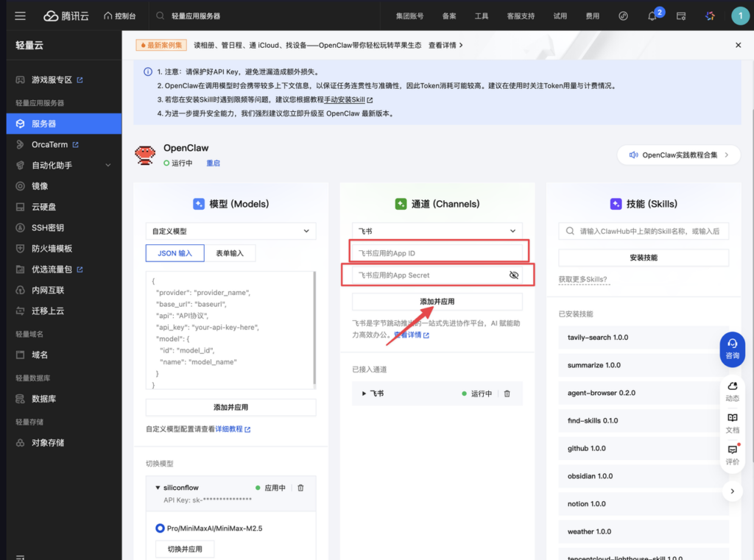754x560 pixels.
Task: Delete the 飞书 connected channel
Action: tap(507, 394)
